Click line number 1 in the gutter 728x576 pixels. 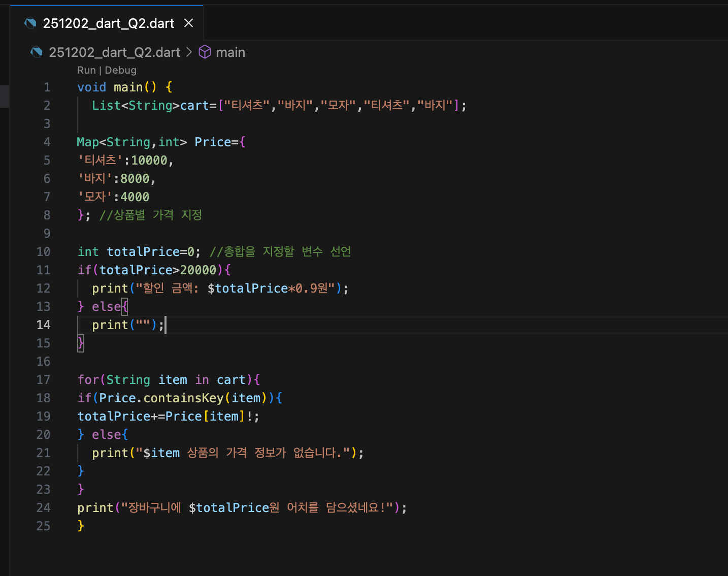pos(47,87)
